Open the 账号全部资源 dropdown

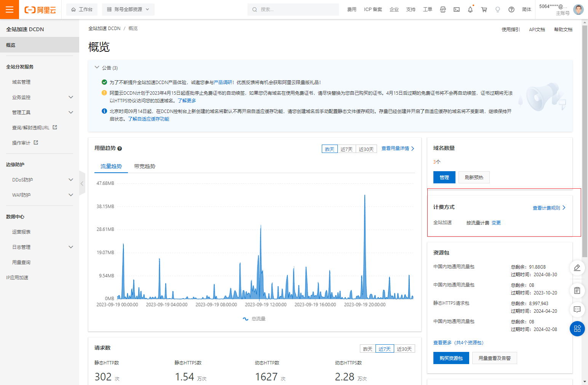coord(128,10)
